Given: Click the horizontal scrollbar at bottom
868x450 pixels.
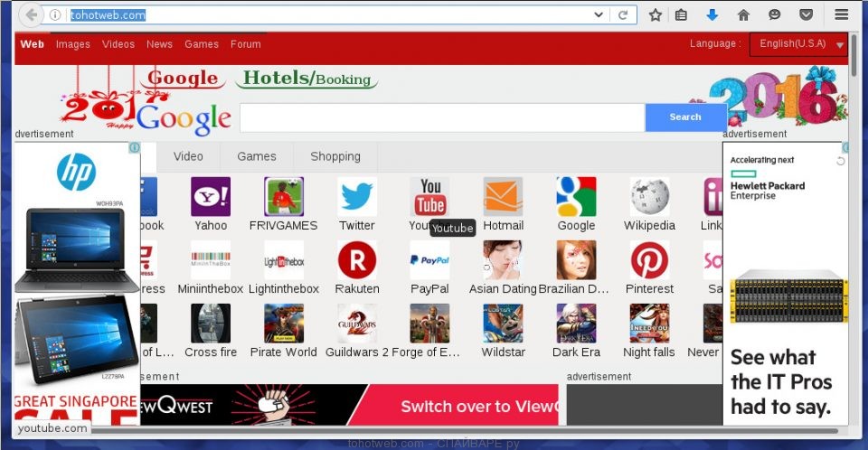Looking at the screenshot, I should point(465,430).
